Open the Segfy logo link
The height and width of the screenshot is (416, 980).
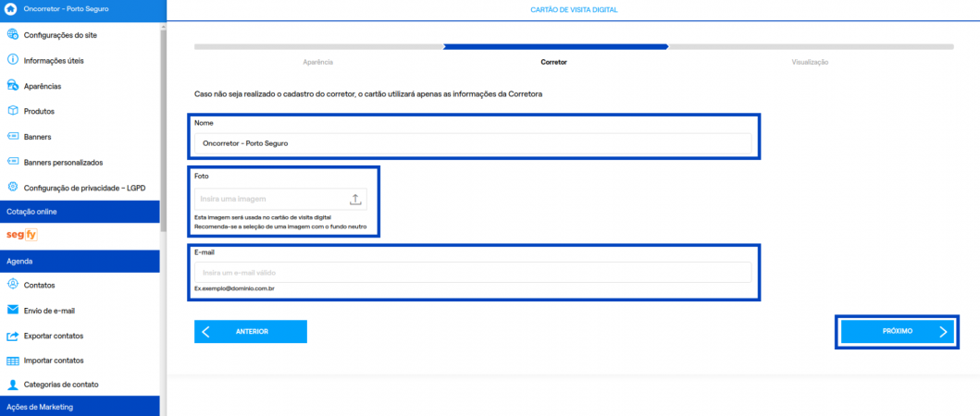tap(22, 236)
